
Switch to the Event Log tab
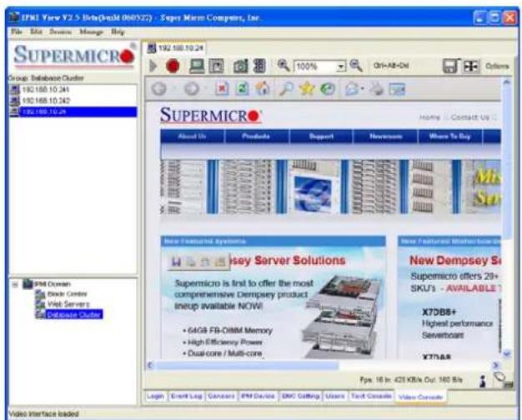(x=186, y=396)
